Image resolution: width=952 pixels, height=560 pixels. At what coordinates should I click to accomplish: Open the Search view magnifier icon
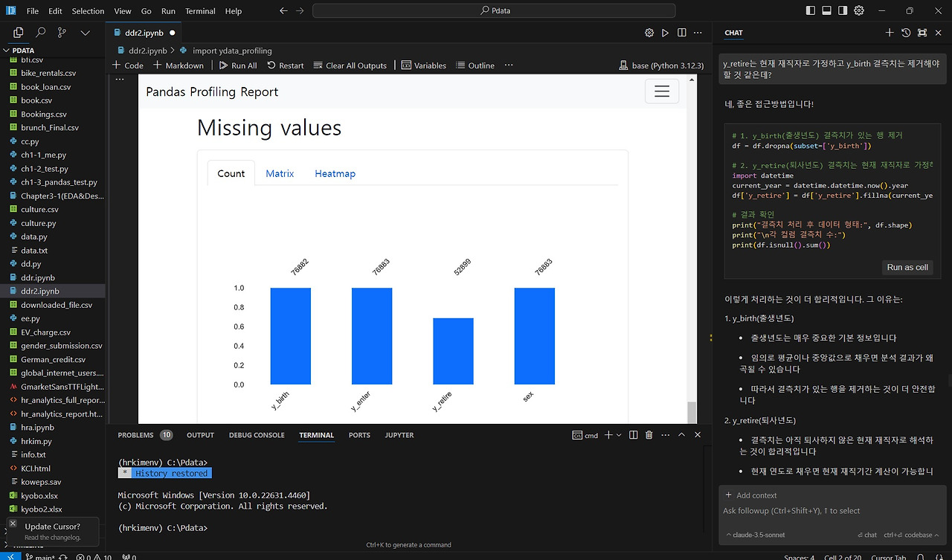point(41,33)
